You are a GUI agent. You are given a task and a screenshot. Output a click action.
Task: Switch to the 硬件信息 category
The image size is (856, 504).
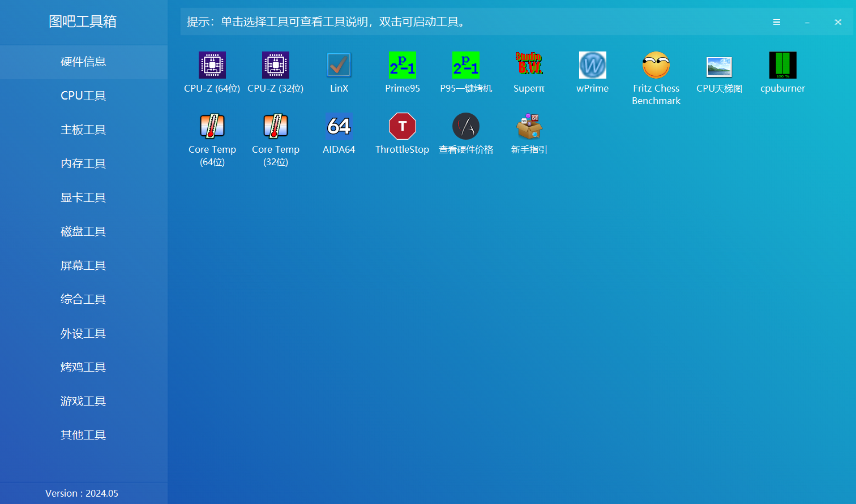[84, 62]
